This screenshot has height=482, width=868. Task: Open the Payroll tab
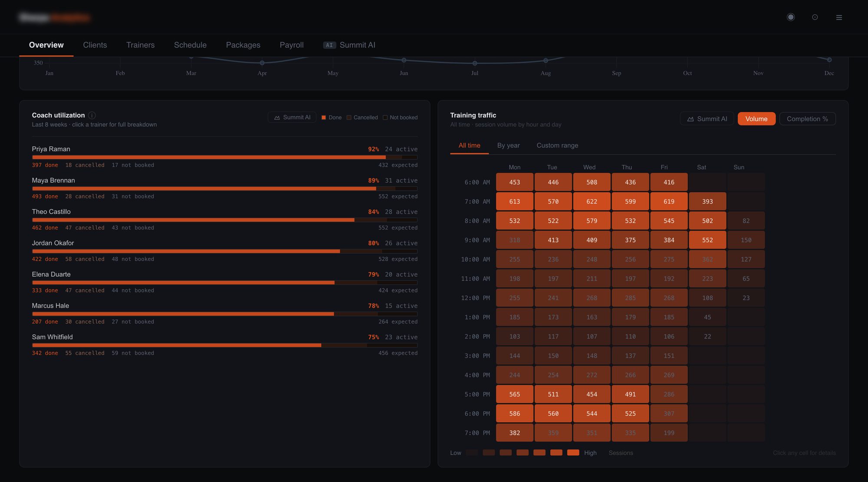tap(292, 45)
